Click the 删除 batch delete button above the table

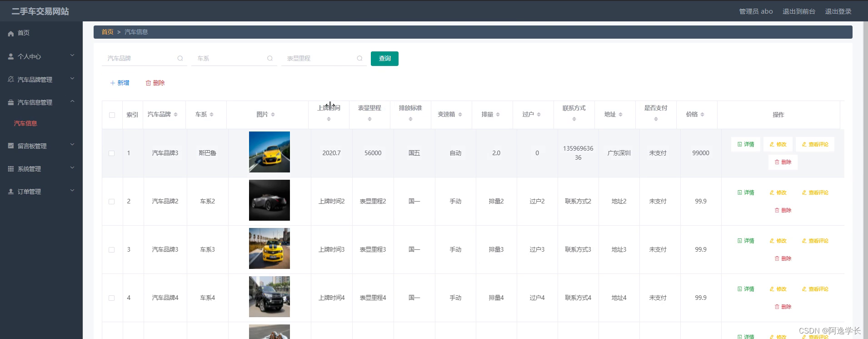coord(155,83)
